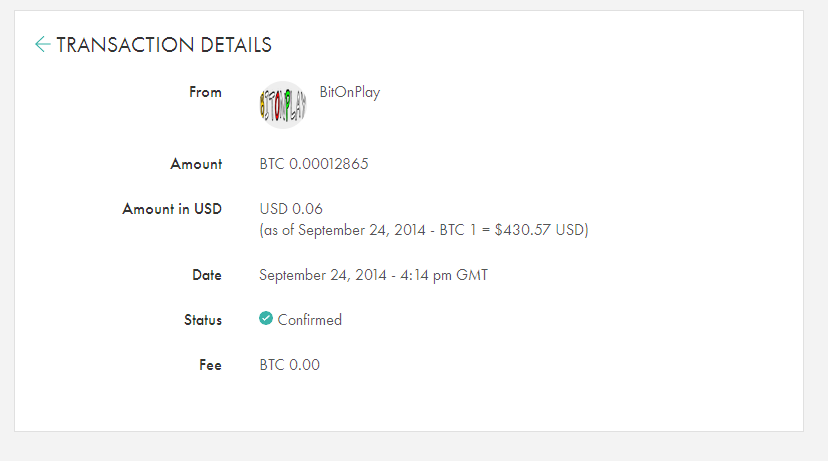Click the word DETAILS in the heading
The image size is (828, 461).
pyautogui.click(x=236, y=45)
